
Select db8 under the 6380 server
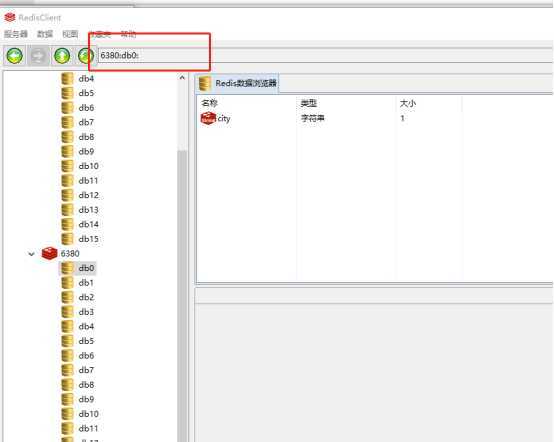pyautogui.click(x=86, y=385)
